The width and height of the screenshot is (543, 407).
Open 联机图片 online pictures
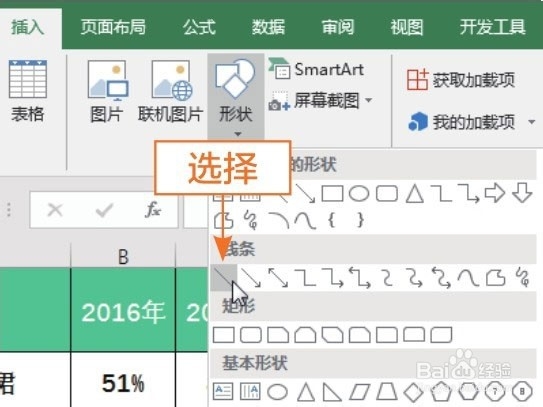(x=170, y=91)
